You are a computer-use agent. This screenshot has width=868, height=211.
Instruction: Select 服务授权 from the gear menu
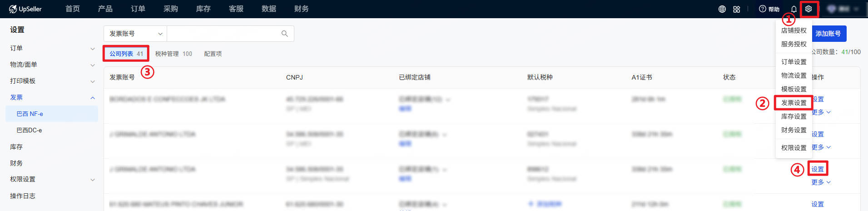click(x=794, y=44)
